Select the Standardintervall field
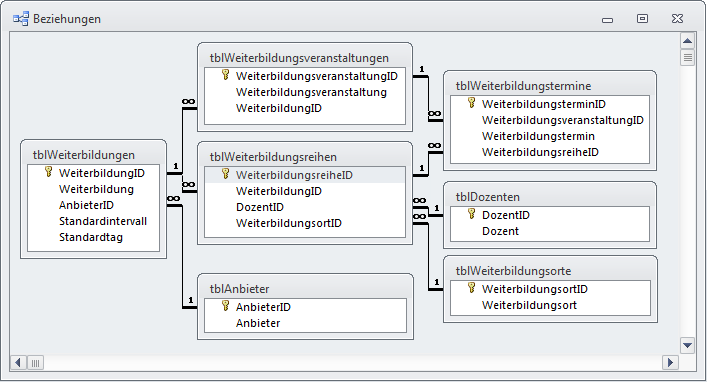 (x=103, y=221)
